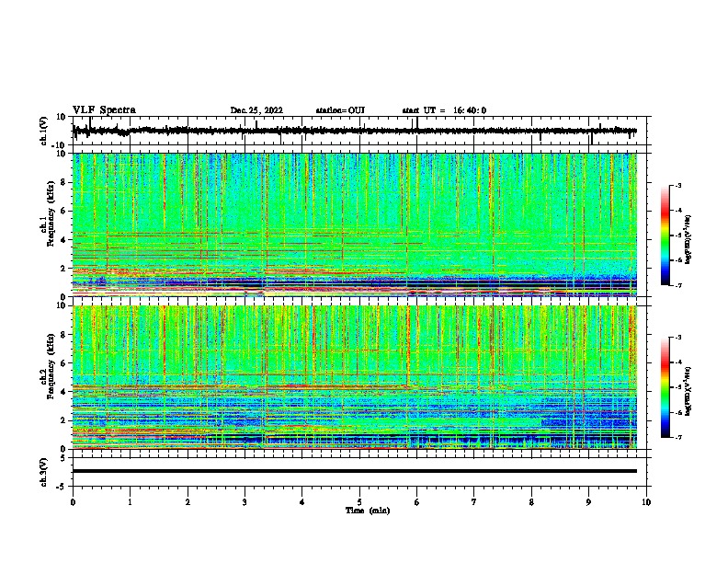The height and width of the screenshot is (563, 728).
Task: Click time axis tick label "1"
Action: pos(130,501)
